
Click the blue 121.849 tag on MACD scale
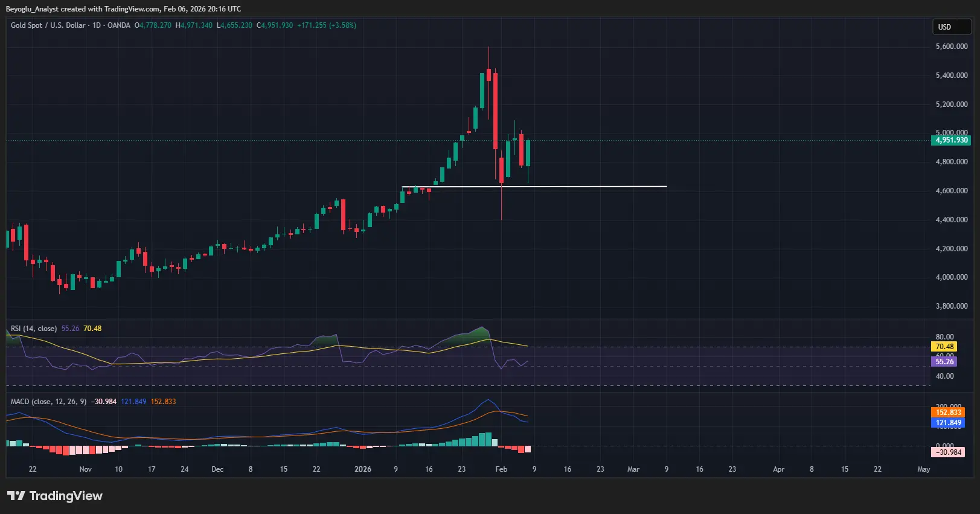(x=949, y=423)
